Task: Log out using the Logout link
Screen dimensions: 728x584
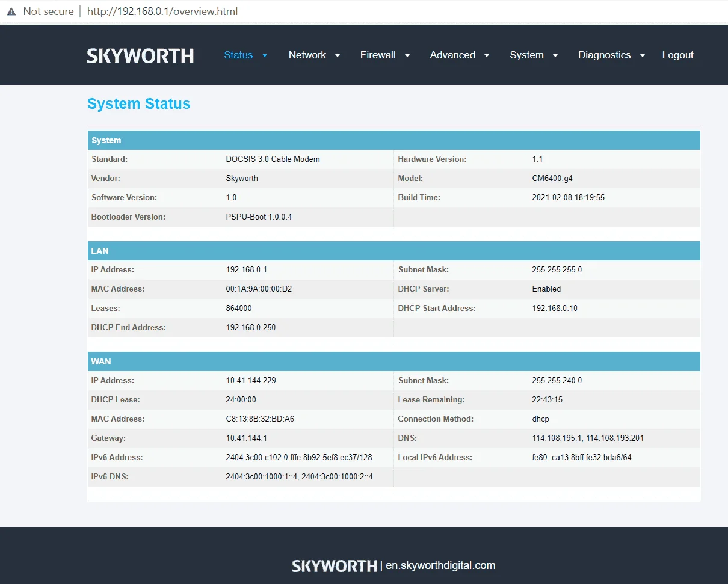Action: coord(678,55)
